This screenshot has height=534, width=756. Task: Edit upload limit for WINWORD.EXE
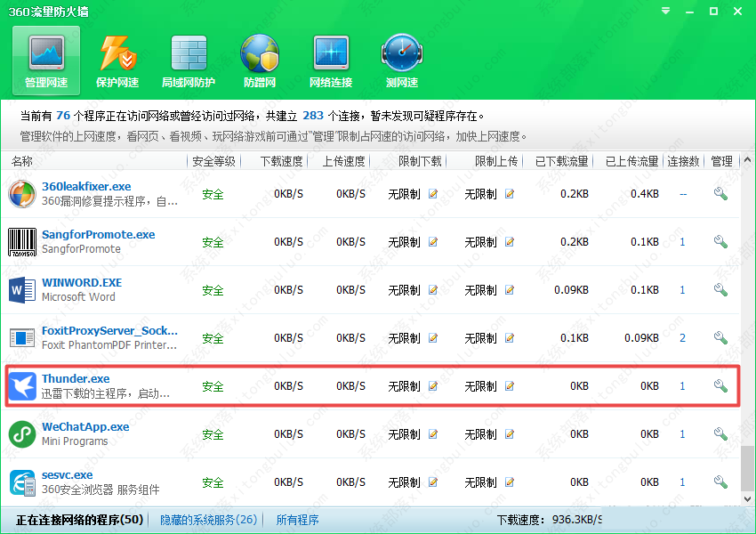pyautogui.click(x=510, y=290)
